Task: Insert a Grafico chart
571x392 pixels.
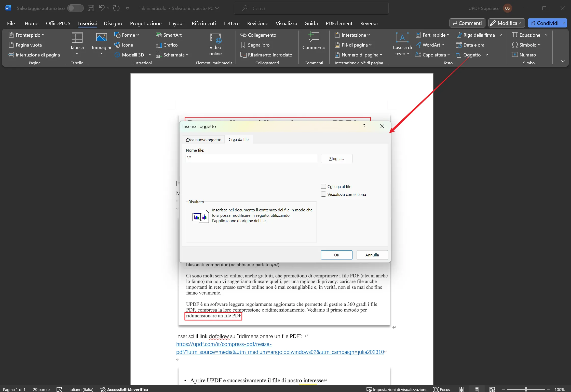Action: tap(167, 45)
